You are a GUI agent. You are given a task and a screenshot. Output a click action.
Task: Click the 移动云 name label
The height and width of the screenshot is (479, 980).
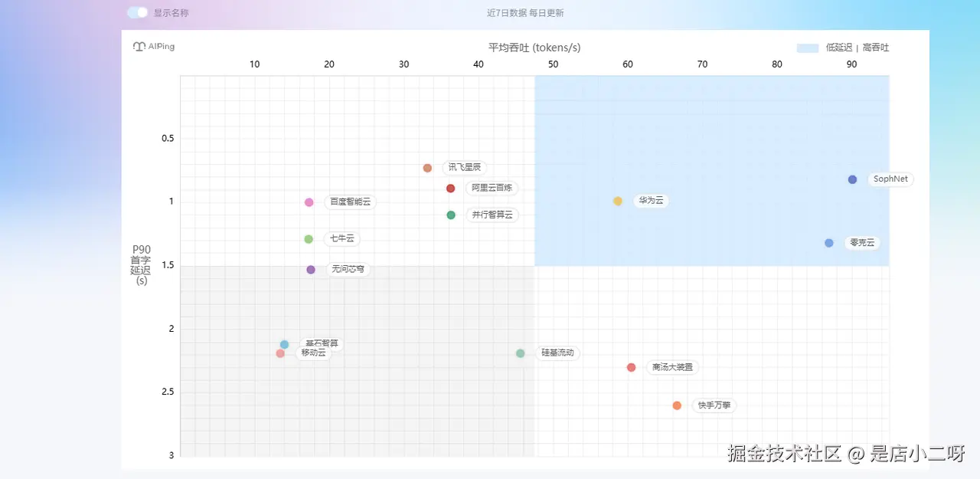click(313, 353)
